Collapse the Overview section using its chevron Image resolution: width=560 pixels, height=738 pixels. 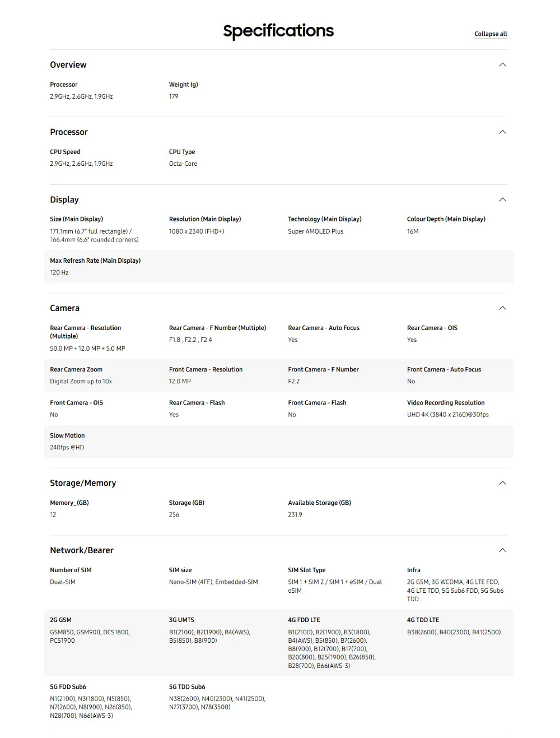(502, 65)
